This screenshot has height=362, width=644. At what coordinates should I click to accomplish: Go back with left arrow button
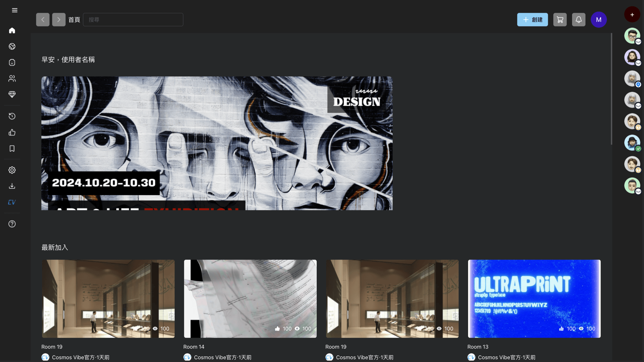(43, 20)
